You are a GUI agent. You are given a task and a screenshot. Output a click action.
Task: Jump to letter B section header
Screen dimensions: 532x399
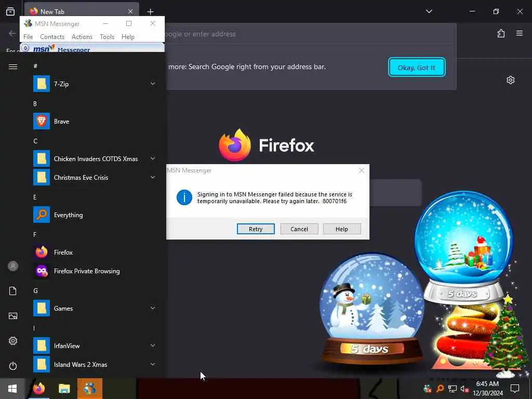[35, 103]
